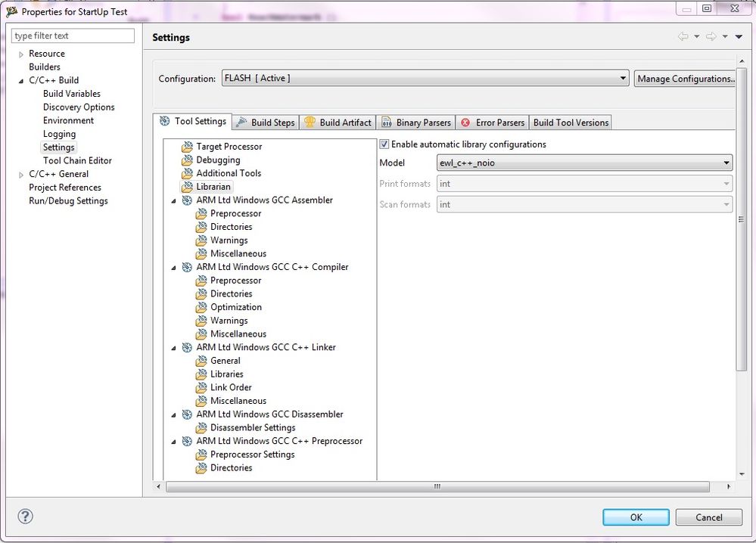Switch to the Build Steps tab
Viewport: 756px width, 543px height.
(x=266, y=123)
